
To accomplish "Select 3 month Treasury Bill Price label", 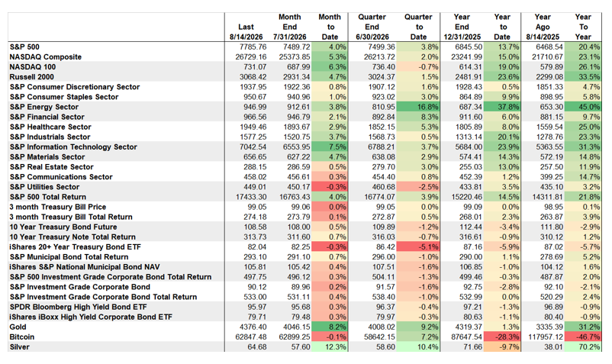I will (58, 207).
